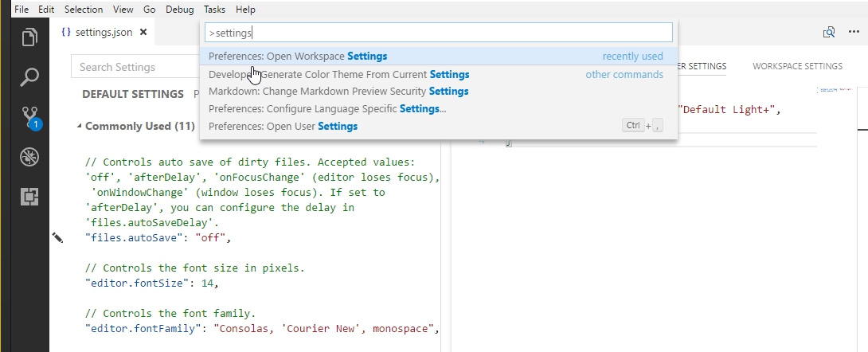Open the Debug view in activity bar
Viewport: 868px width, 352px height.
click(x=30, y=157)
